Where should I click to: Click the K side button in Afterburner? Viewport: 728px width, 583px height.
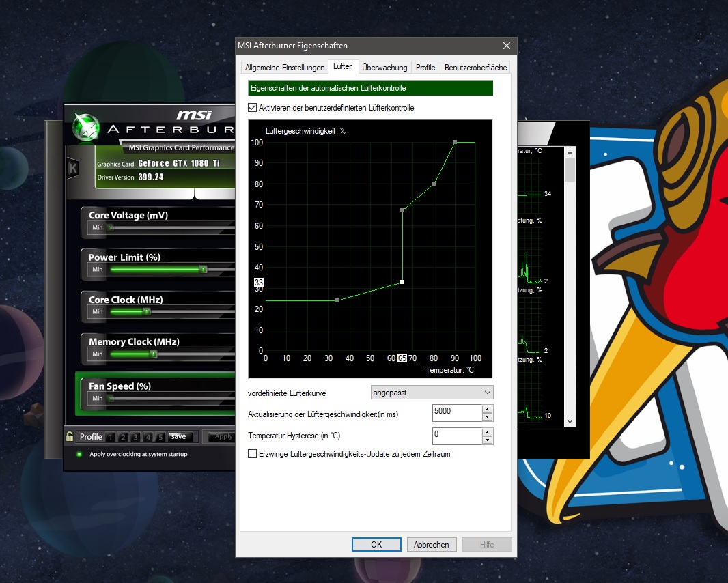click(x=72, y=168)
